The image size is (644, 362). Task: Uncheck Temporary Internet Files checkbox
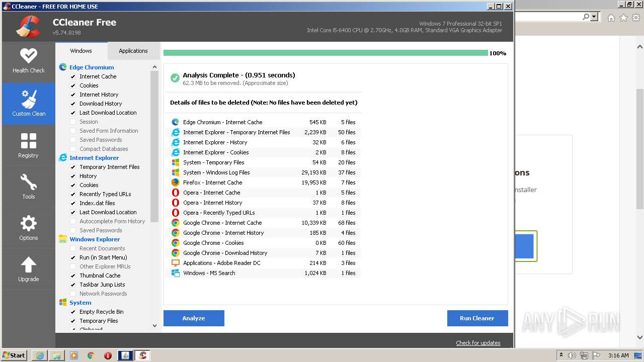click(73, 167)
